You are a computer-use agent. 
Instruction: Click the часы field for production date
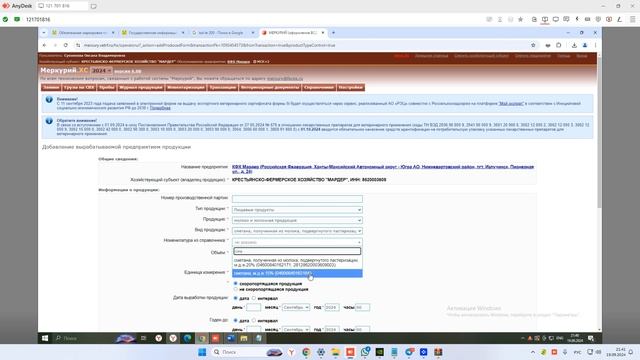coord(362,307)
